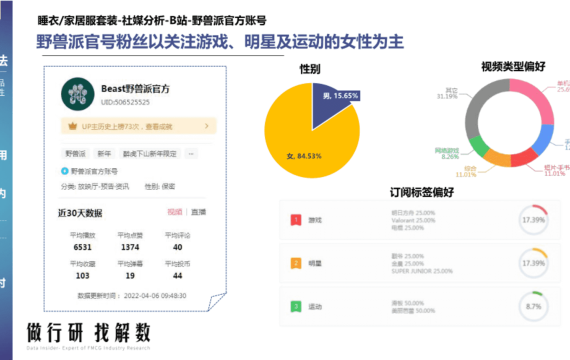Open the UP主历史上榜 banner chevron arrow
Screen dimensions: 570x360
(206, 126)
